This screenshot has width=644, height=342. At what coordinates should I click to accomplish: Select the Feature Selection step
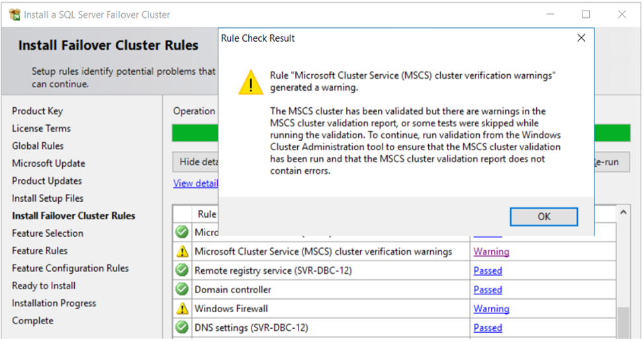[48, 233]
